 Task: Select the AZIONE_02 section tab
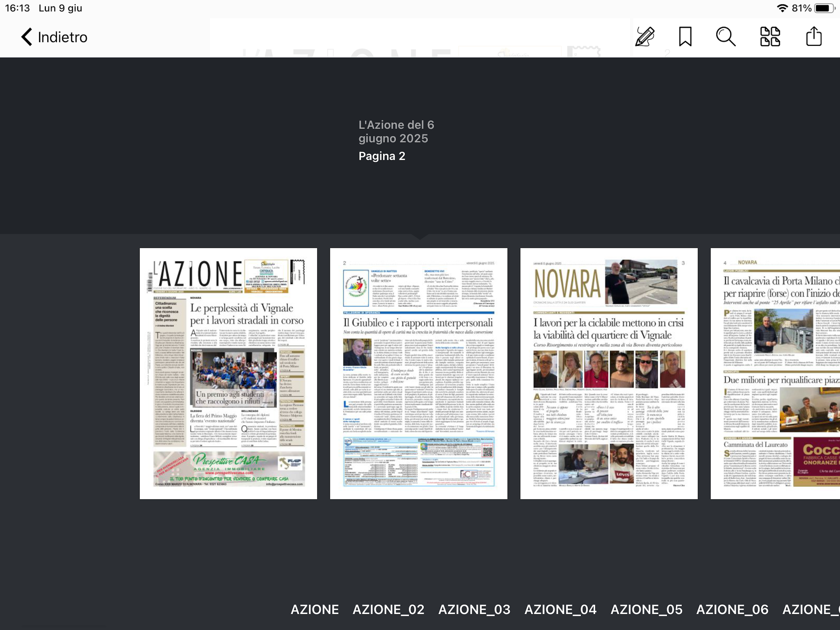click(x=388, y=609)
